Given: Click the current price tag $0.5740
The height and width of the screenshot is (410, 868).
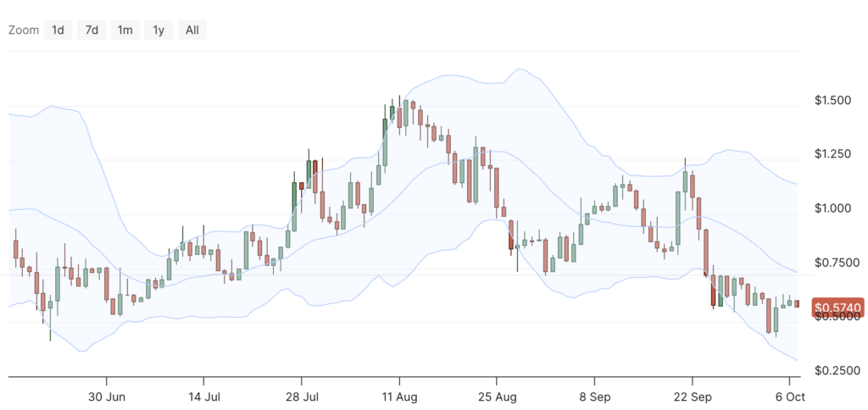Looking at the screenshot, I should [x=837, y=308].
